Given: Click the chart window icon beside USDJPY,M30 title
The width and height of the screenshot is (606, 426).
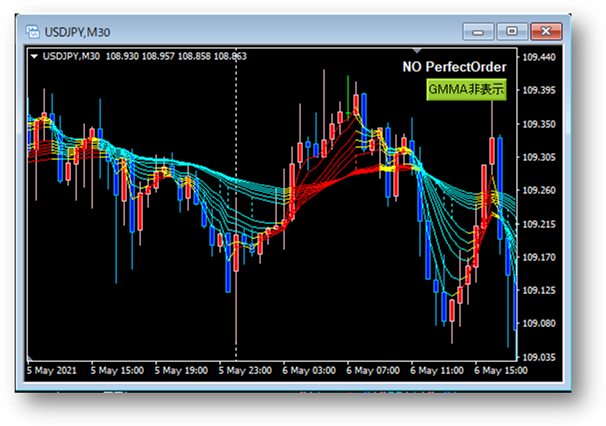Looking at the screenshot, I should point(32,32).
